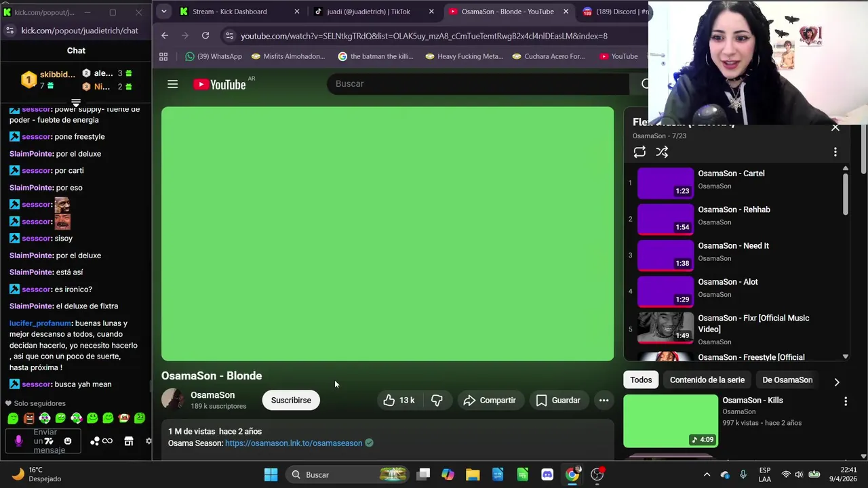Open options for OsamaSon - Kills video
The image size is (868, 488).
coord(846,402)
